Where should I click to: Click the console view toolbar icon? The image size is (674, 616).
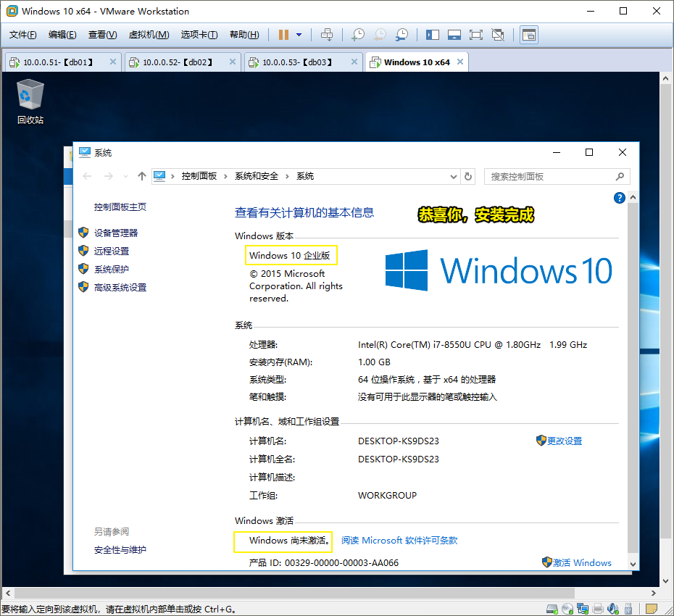click(x=529, y=35)
